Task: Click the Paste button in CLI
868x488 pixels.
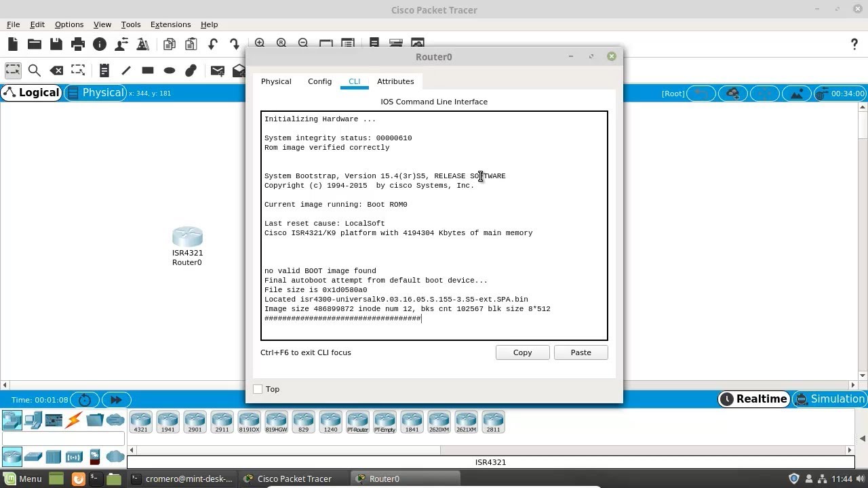Action: pos(581,352)
